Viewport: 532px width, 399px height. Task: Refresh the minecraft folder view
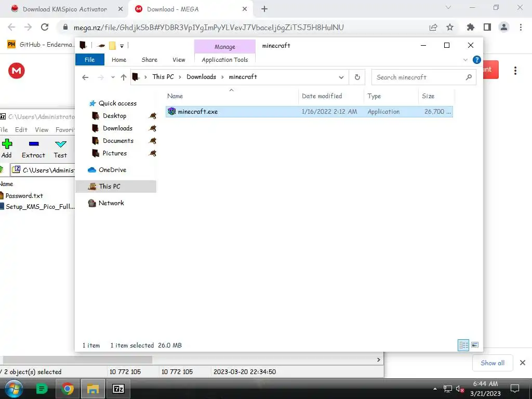point(357,77)
